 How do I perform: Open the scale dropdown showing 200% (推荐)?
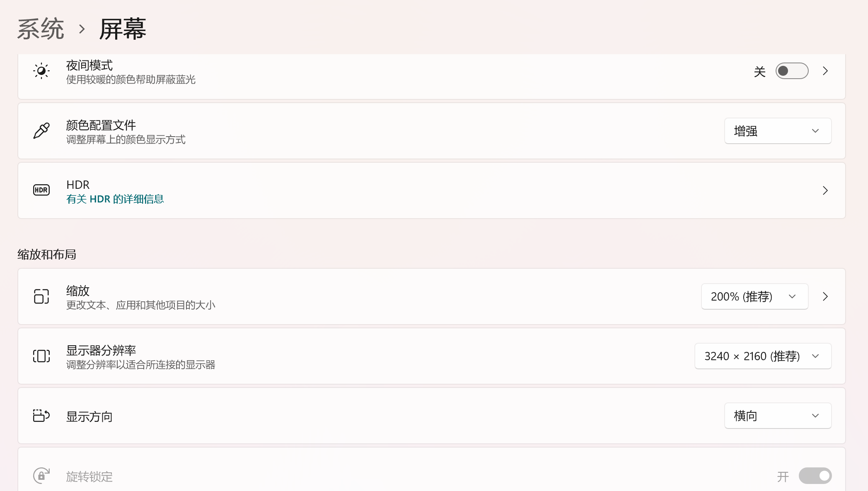(754, 296)
